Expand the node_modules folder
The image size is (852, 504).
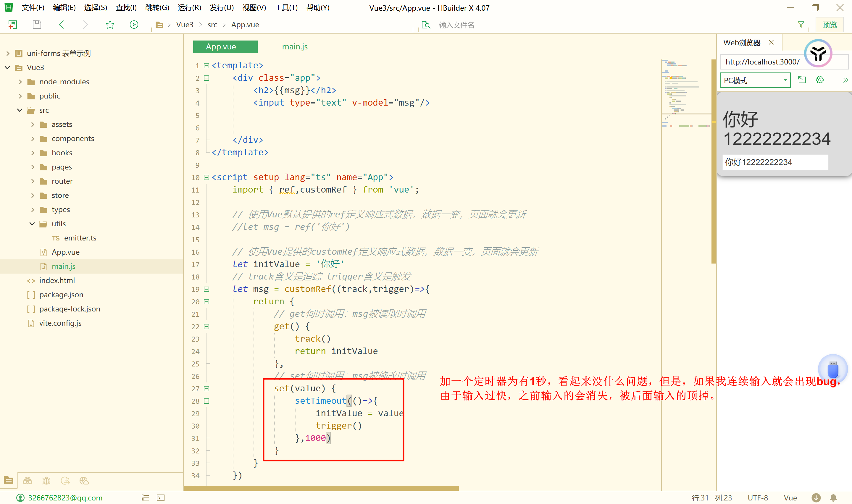click(x=20, y=82)
